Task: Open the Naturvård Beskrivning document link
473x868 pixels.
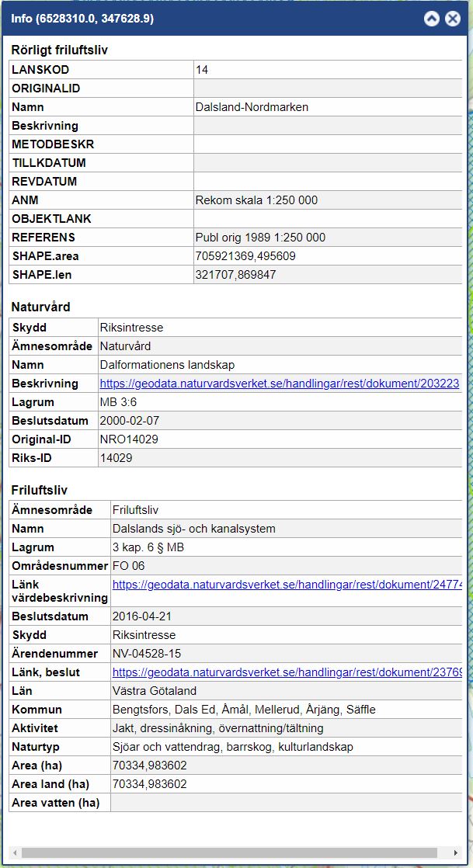Action: [280, 384]
